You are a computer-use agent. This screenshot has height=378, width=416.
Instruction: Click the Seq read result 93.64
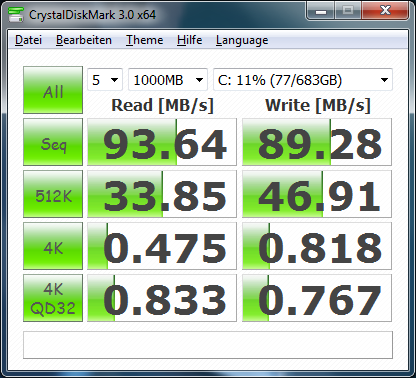pyautogui.click(x=162, y=142)
